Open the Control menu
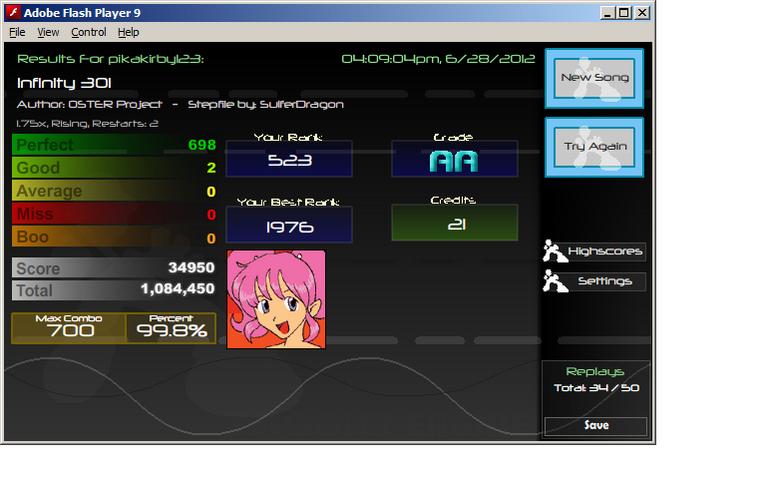The height and width of the screenshot is (479, 766). click(x=88, y=32)
